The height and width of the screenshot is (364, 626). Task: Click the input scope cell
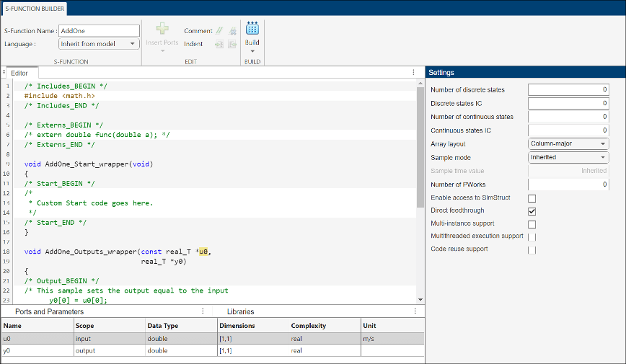pos(110,339)
